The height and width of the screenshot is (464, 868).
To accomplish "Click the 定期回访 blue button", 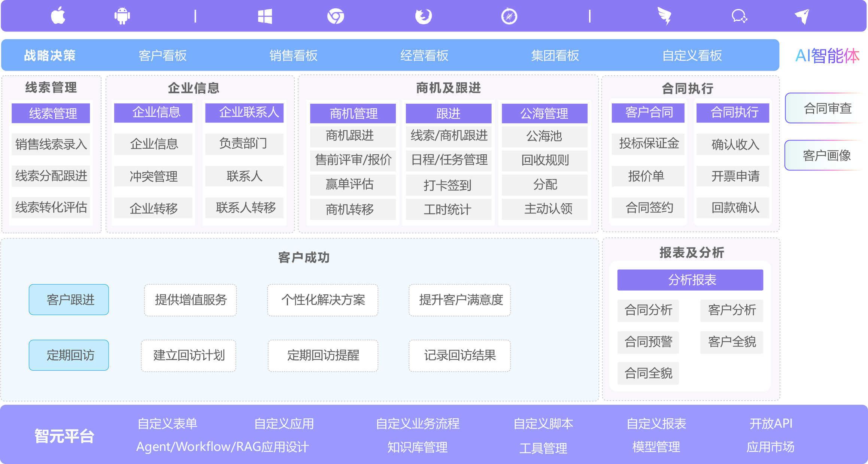I will pos(69,355).
